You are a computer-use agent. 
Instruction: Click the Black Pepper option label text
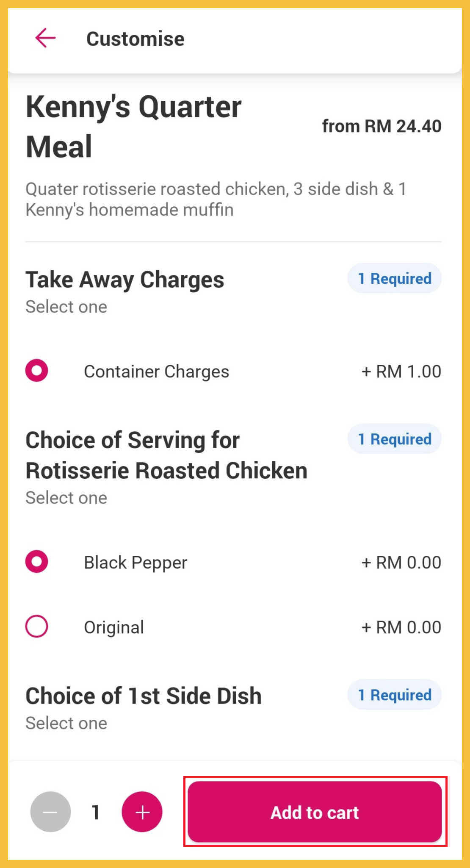pyautogui.click(x=135, y=563)
